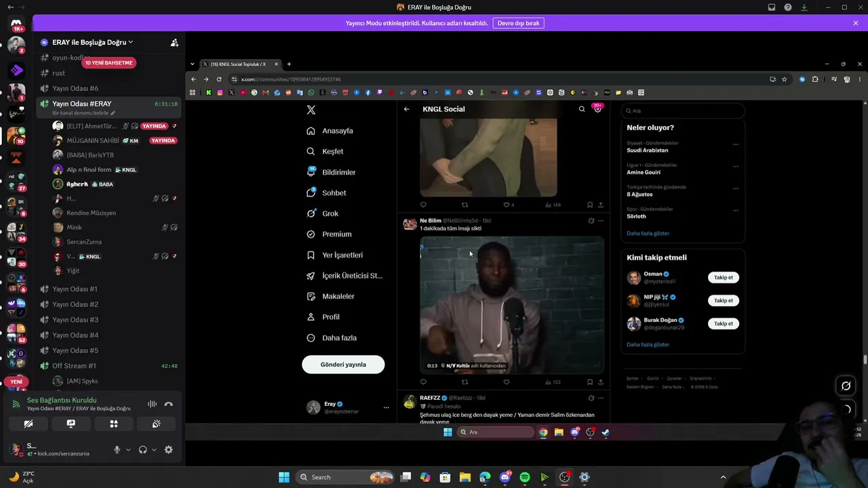Image resolution: width=868 pixels, height=488 pixels.
Task: Show hidden icons in Windows tray
Action: (723, 477)
